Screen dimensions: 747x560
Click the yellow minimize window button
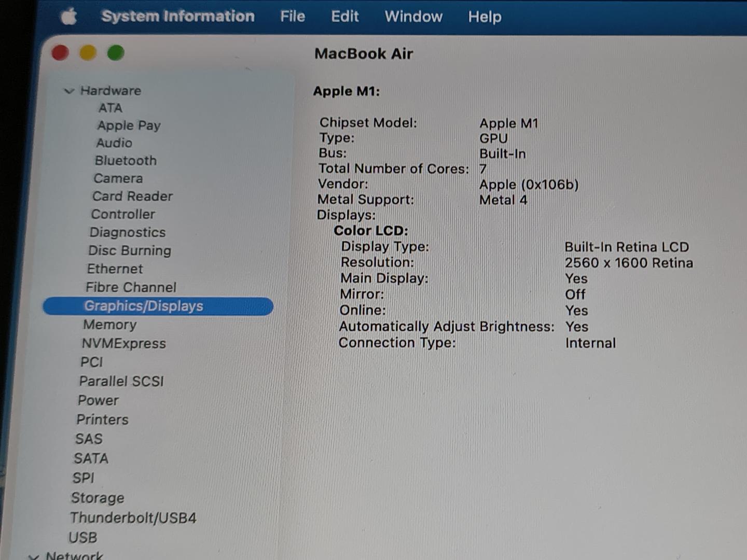pyautogui.click(x=88, y=53)
